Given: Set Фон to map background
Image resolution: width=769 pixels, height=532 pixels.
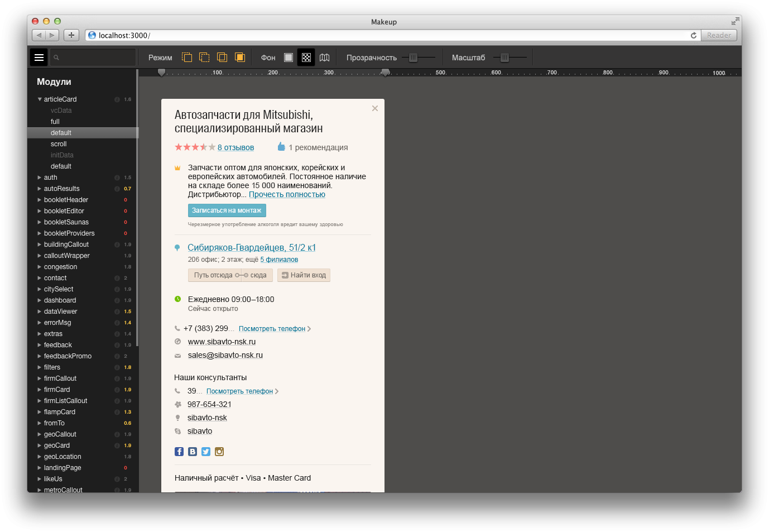Looking at the screenshot, I should [325, 57].
